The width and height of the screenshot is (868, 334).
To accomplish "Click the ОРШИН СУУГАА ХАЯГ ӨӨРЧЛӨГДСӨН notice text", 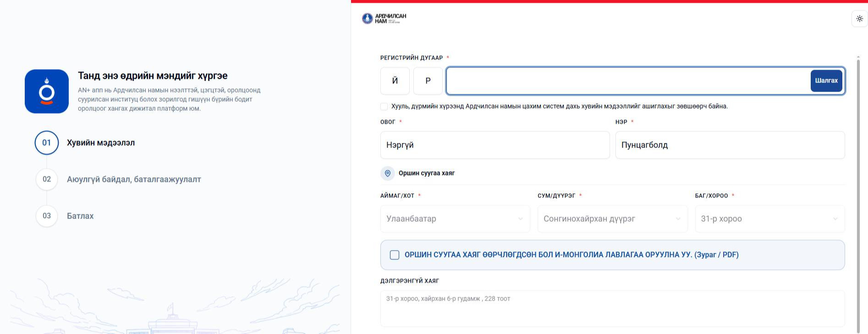I will pos(571,255).
